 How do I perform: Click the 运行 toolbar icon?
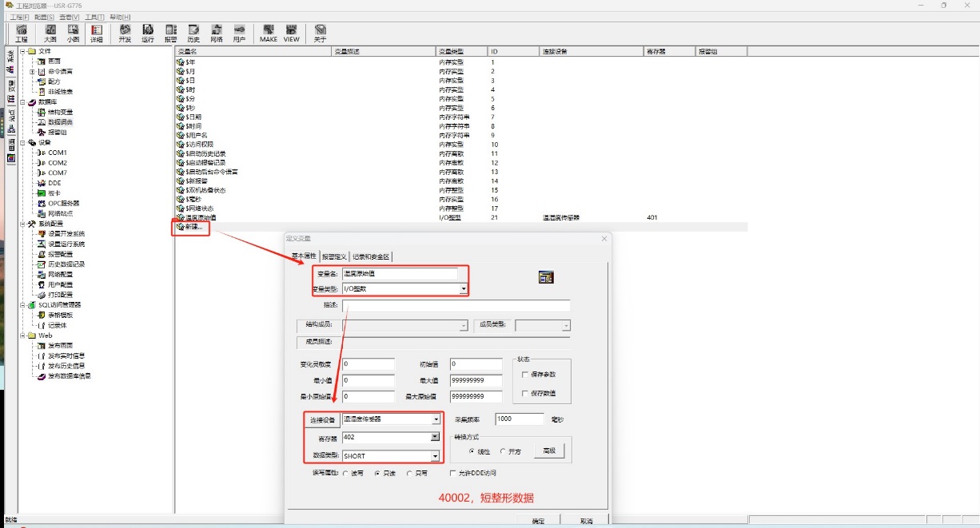[148, 33]
